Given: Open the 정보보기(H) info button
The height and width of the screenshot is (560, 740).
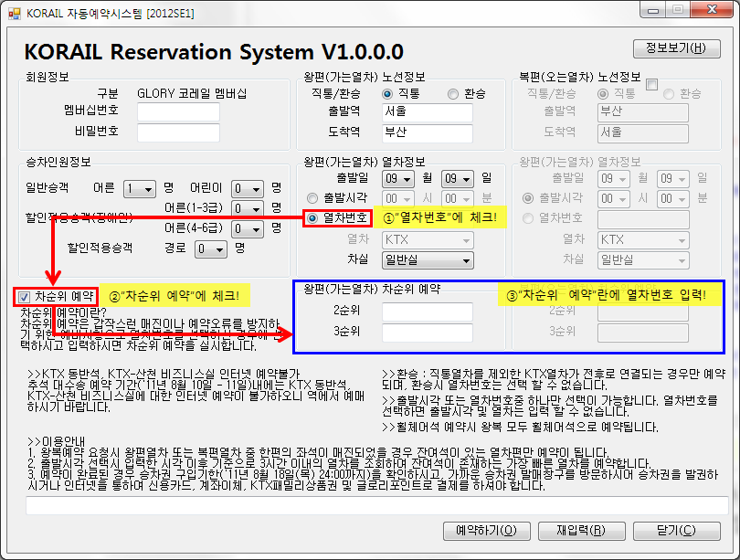Looking at the screenshot, I should click(x=677, y=48).
